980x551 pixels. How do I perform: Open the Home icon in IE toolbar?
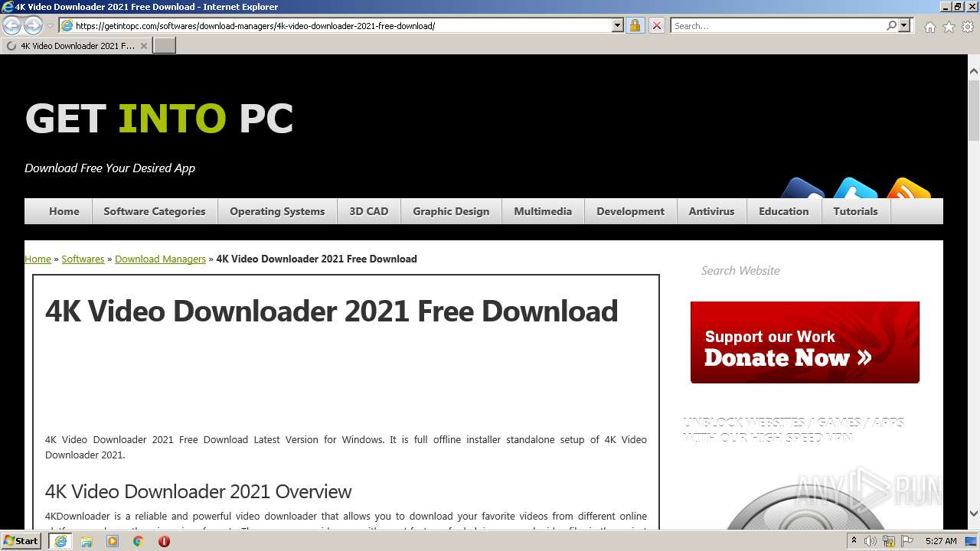pos(929,27)
